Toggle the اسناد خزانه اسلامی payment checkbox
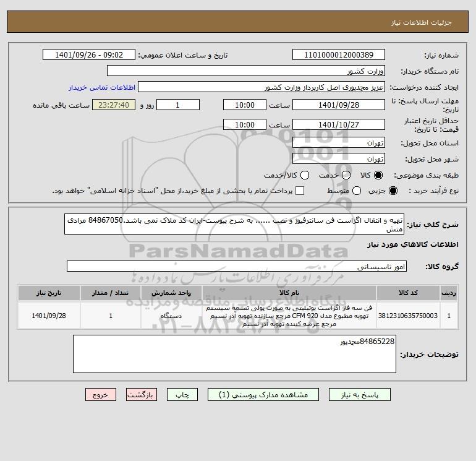This screenshot has height=461, width=476. [x=300, y=191]
